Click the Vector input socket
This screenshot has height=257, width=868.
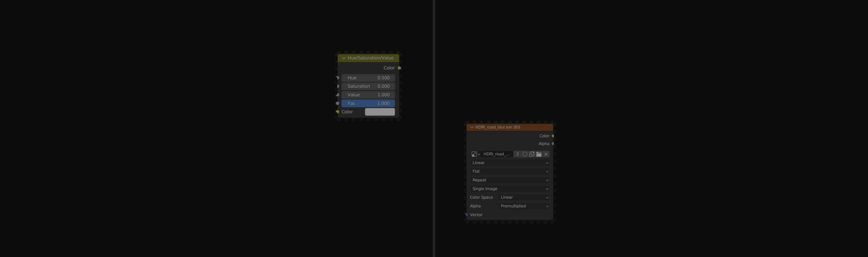pos(467,215)
